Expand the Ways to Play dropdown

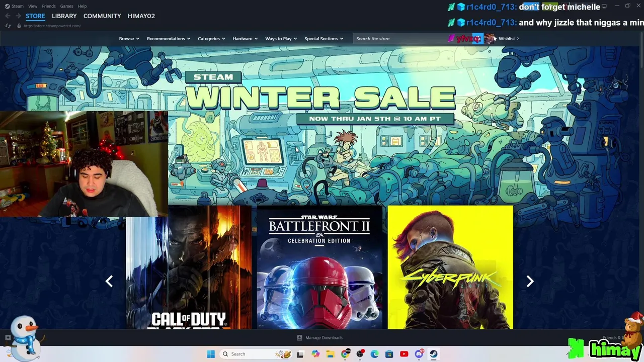(x=281, y=39)
